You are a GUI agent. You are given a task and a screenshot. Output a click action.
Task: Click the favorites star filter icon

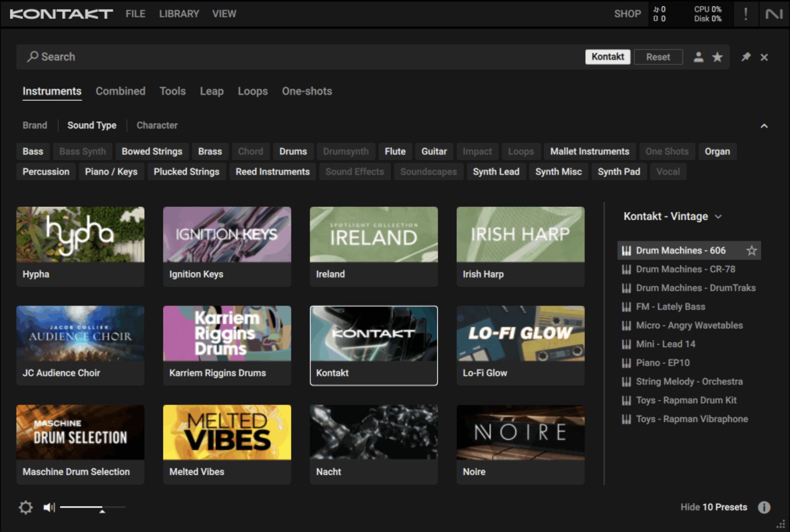[x=717, y=57]
